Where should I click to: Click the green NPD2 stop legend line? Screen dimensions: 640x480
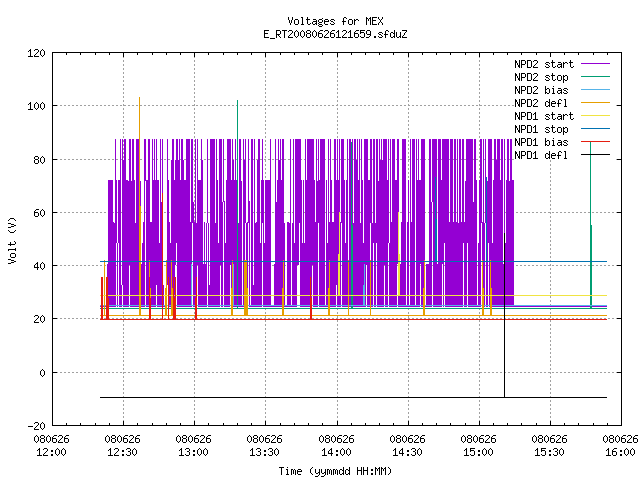596,76
